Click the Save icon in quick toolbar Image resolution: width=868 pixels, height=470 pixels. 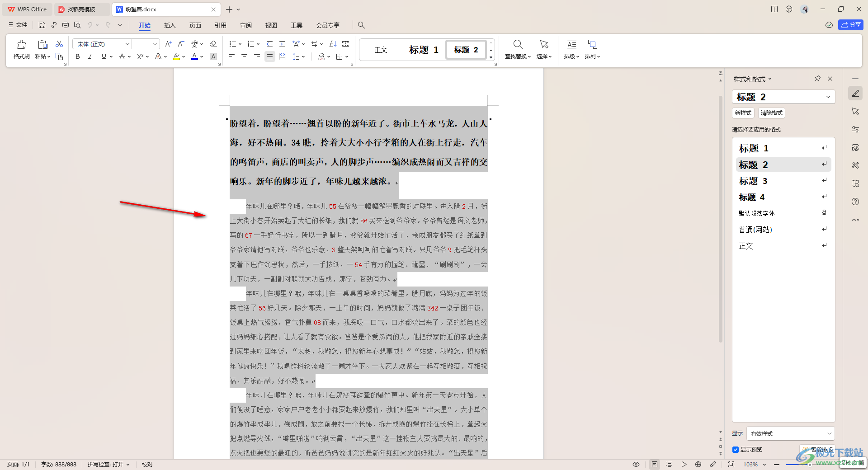tap(42, 25)
